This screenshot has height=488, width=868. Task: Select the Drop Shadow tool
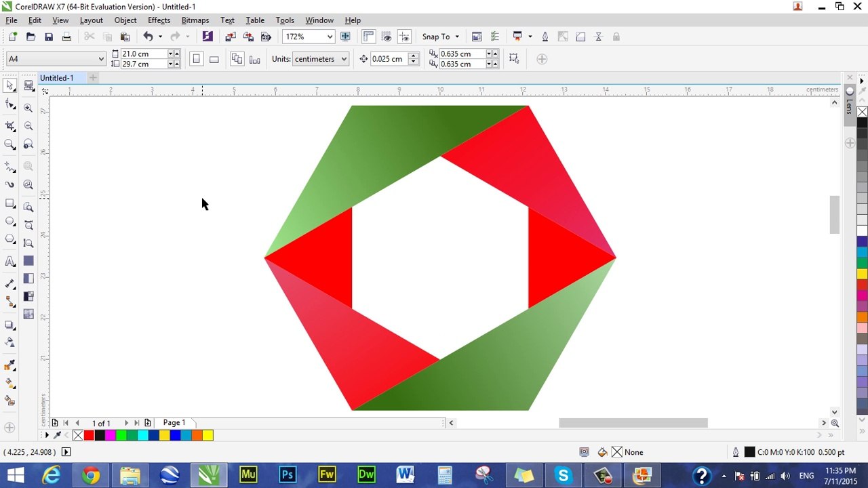pyautogui.click(x=9, y=325)
